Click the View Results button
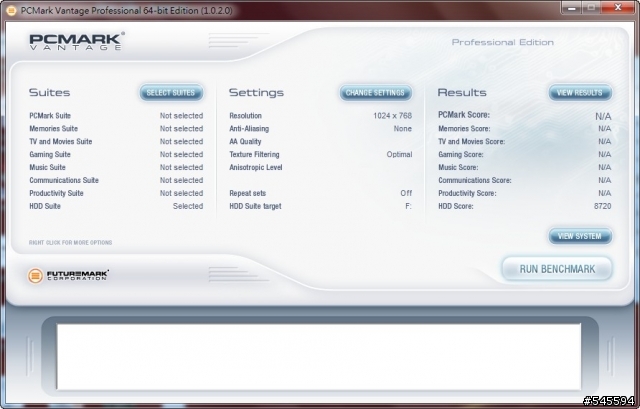Image resolution: width=640 pixels, height=409 pixels. point(580,93)
